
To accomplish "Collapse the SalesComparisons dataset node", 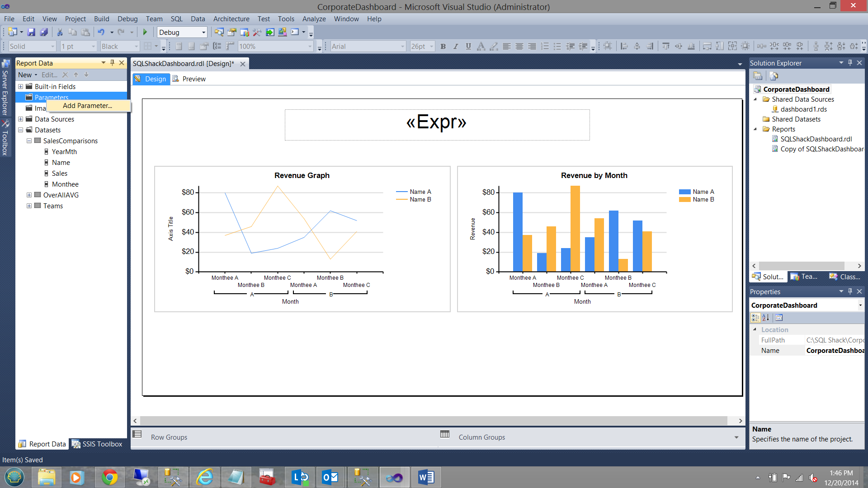I will (x=29, y=141).
